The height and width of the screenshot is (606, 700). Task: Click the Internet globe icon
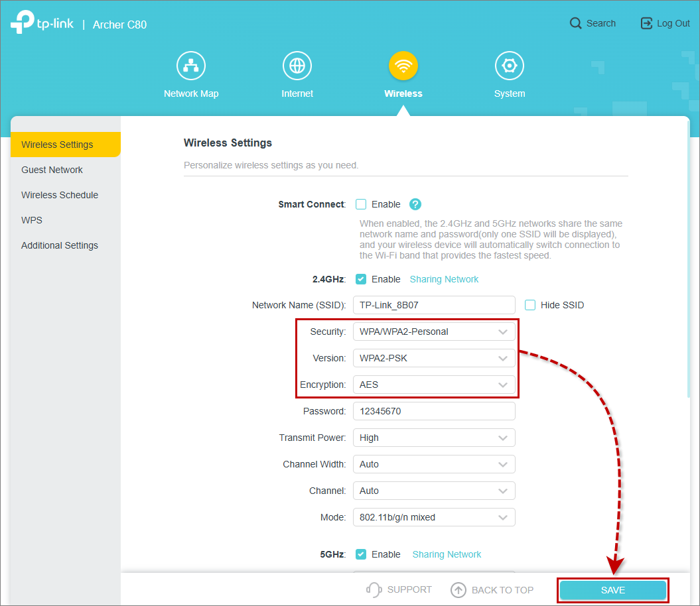(297, 66)
